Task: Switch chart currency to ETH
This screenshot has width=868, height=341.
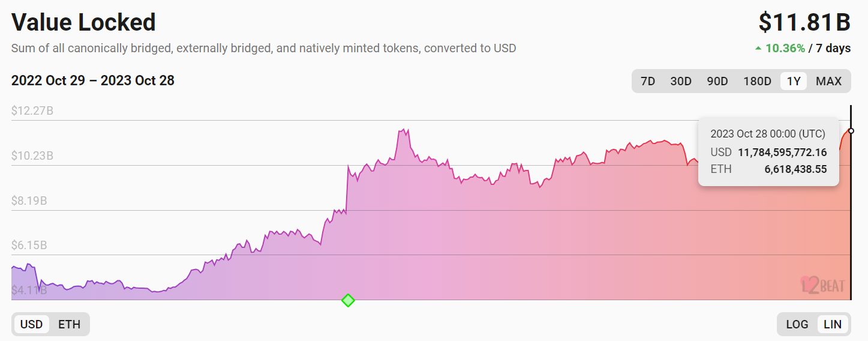Action: (x=69, y=324)
